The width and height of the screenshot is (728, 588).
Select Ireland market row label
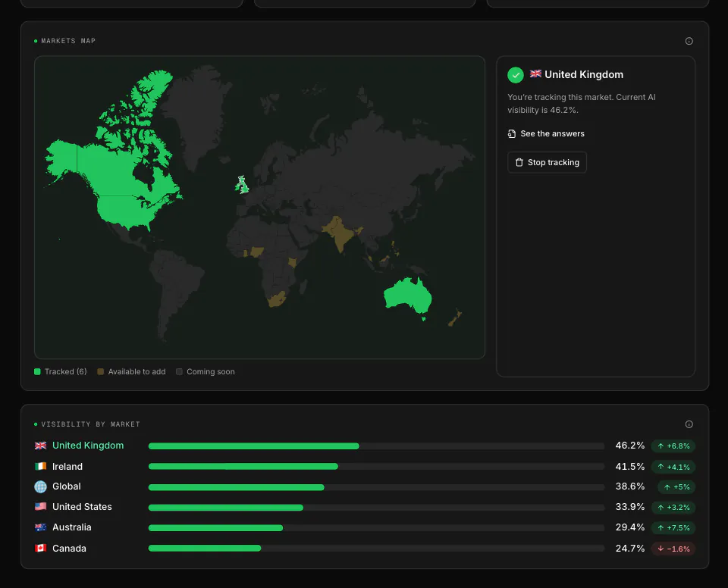67,467
